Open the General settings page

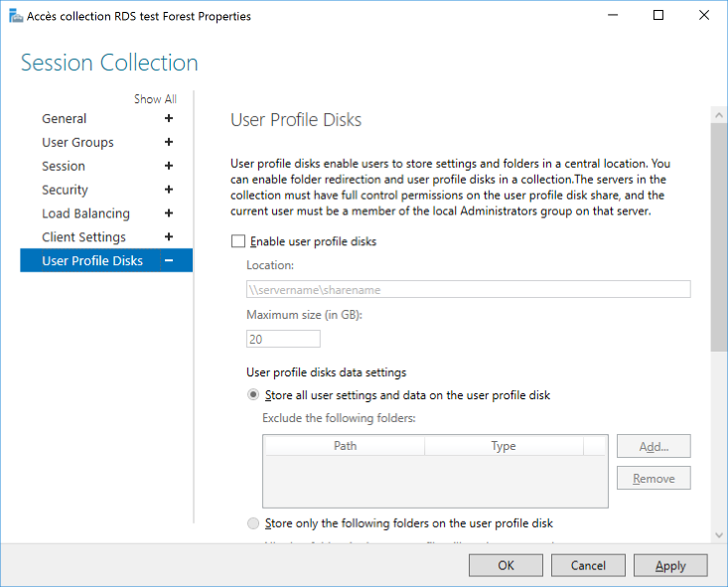65,119
